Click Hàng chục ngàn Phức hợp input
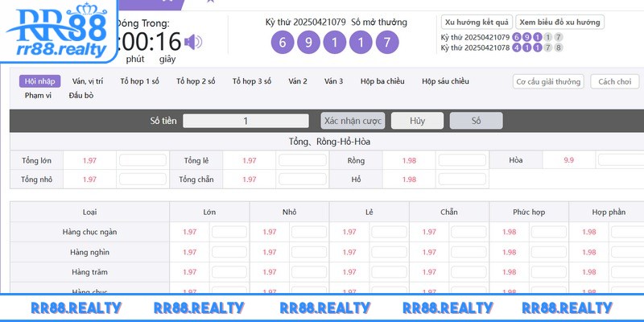The height and width of the screenshot is (322, 644). pos(549,232)
